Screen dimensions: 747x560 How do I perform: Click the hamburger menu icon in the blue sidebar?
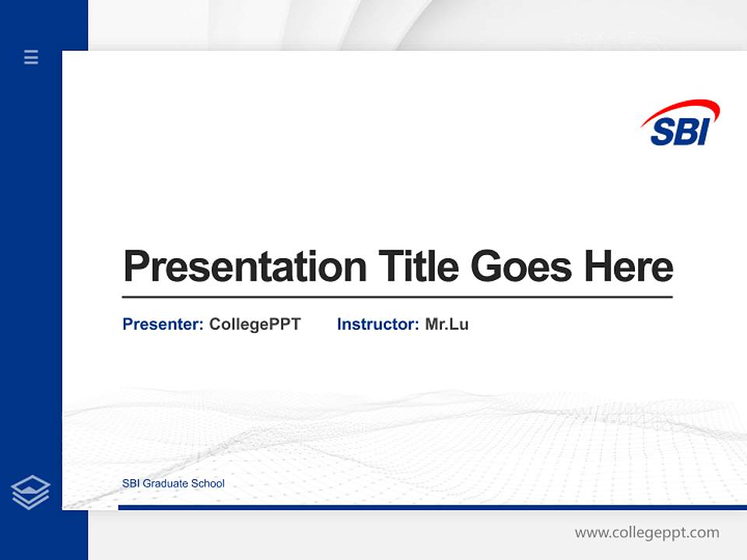[x=31, y=58]
